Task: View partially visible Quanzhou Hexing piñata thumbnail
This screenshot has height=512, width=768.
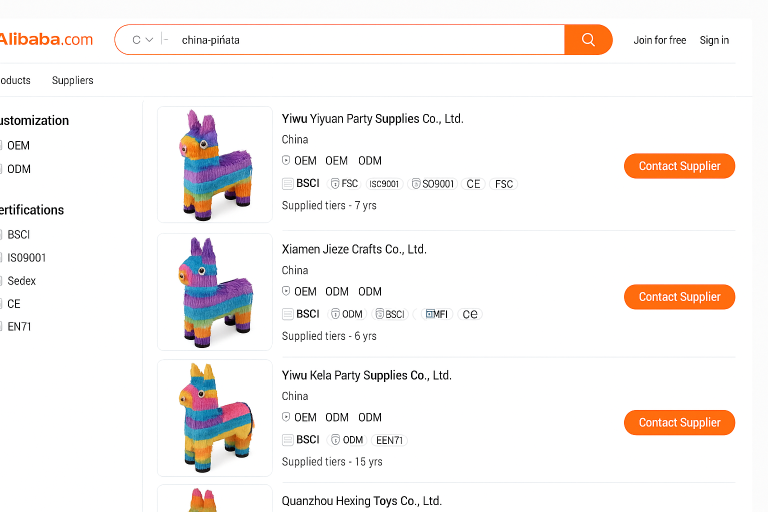Action: point(215,498)
